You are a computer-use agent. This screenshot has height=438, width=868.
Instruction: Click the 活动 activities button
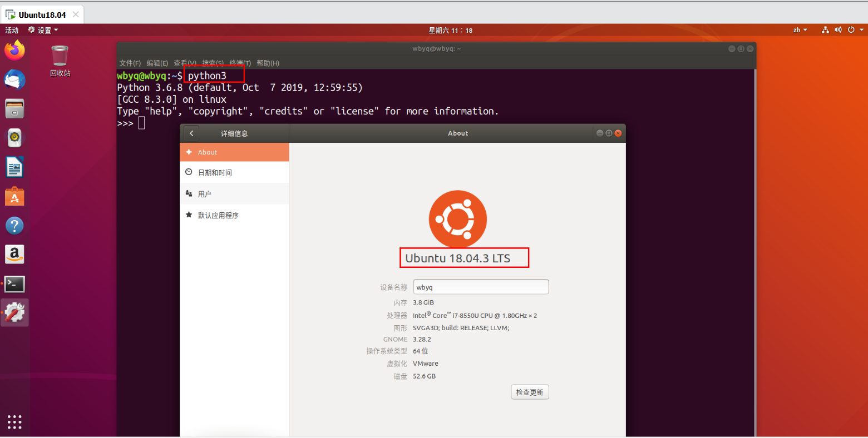tap(12, 30)
